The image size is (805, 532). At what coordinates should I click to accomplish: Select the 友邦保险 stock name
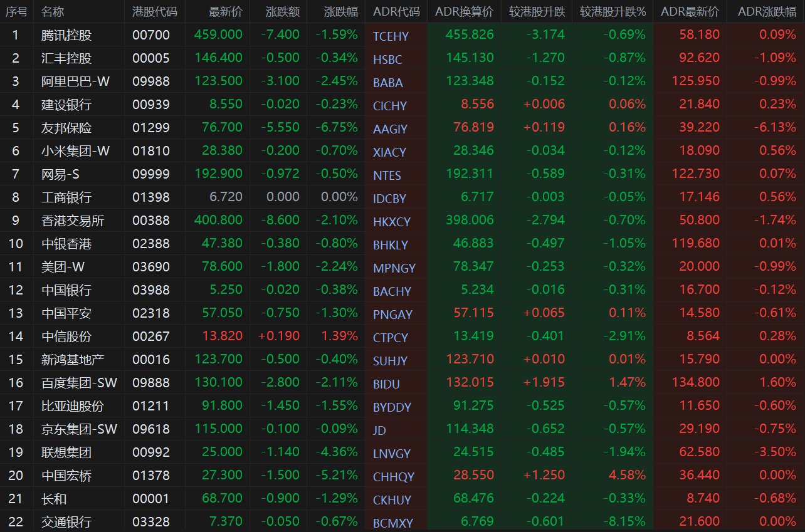point(66,128)
